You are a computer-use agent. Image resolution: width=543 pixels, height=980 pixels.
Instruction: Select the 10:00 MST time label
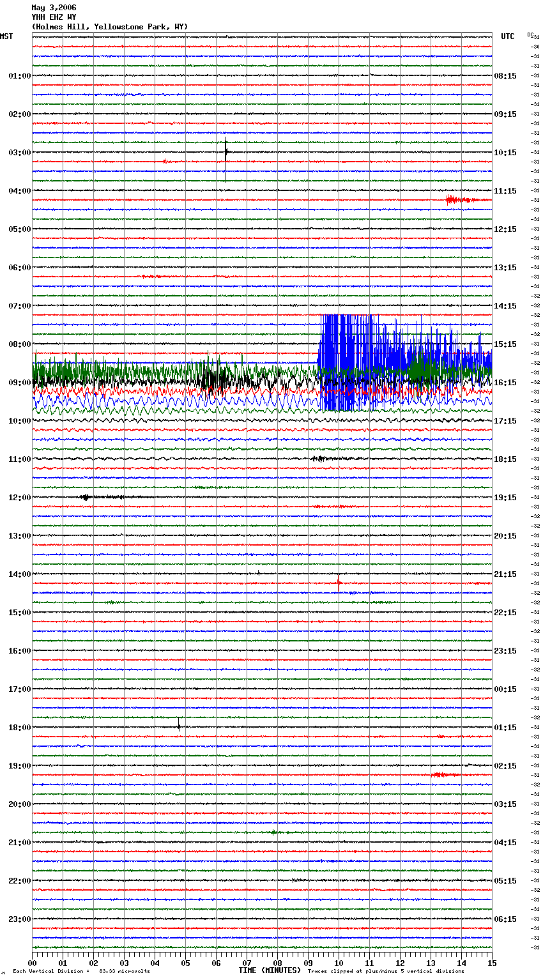pyautogui.click(x=20, y=421)
